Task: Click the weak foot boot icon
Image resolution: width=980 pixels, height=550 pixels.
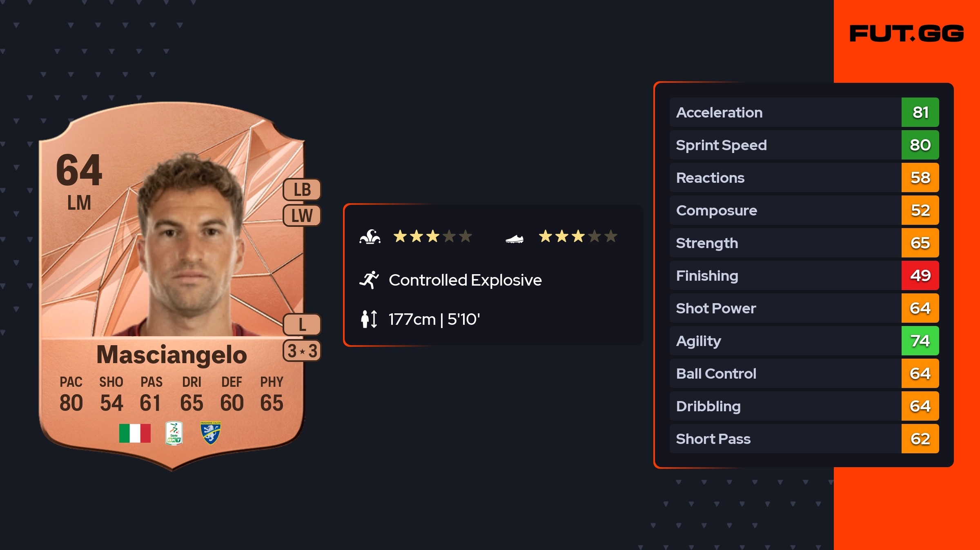Action: 514,239
